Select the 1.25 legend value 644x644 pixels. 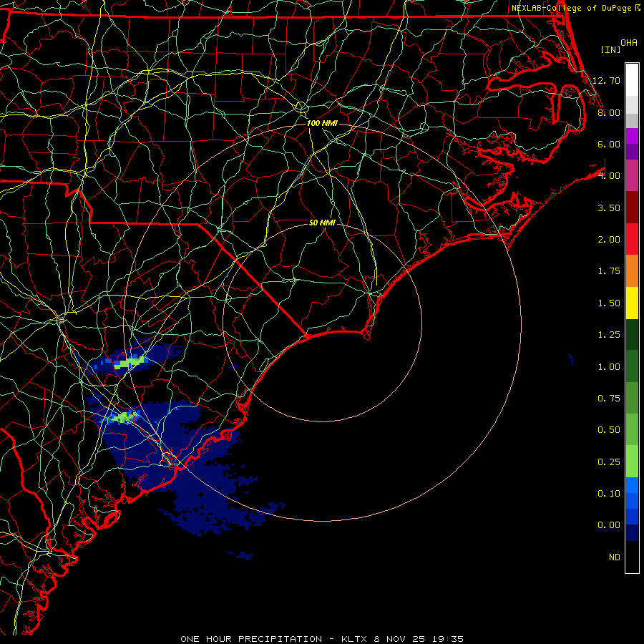(x=609, y=335)
